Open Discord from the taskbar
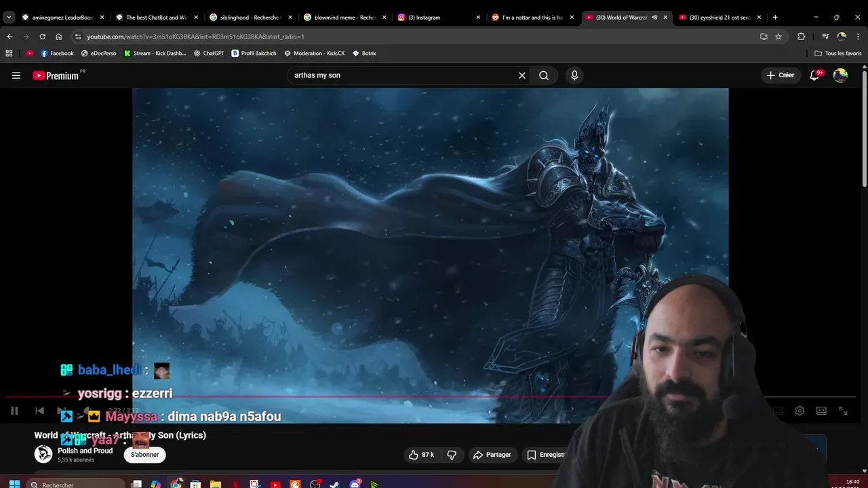The height and width of the screenshot is (488, 868). 355,484
